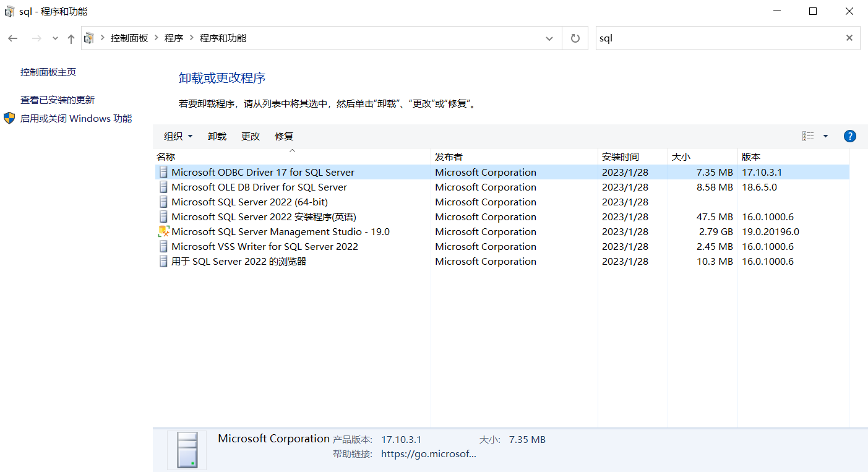868x472 pixels.
Task: Open 控制面板主页 link
Action: tap(48, 72)
